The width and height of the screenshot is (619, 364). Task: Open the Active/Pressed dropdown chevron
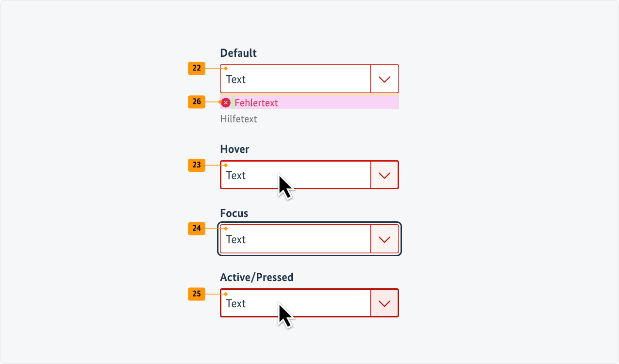coord(385,303)
